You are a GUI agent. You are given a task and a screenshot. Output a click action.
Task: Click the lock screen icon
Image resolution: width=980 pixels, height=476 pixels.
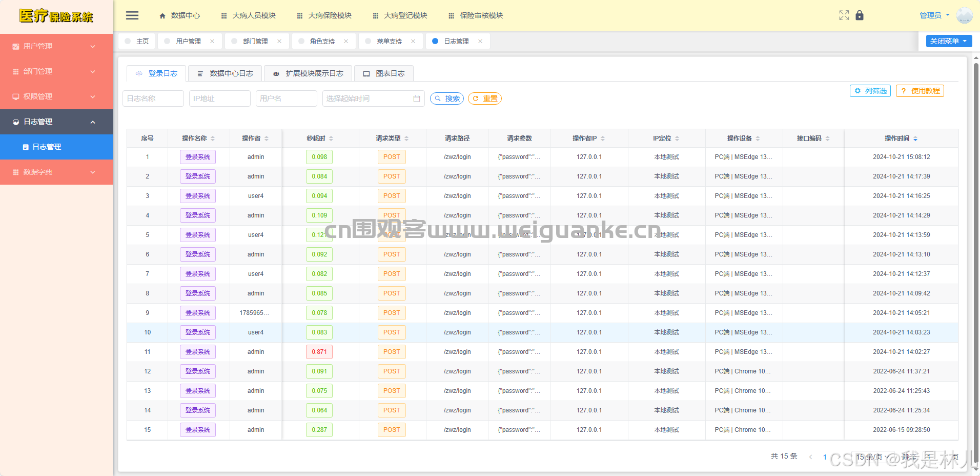[x=860, y=15]
